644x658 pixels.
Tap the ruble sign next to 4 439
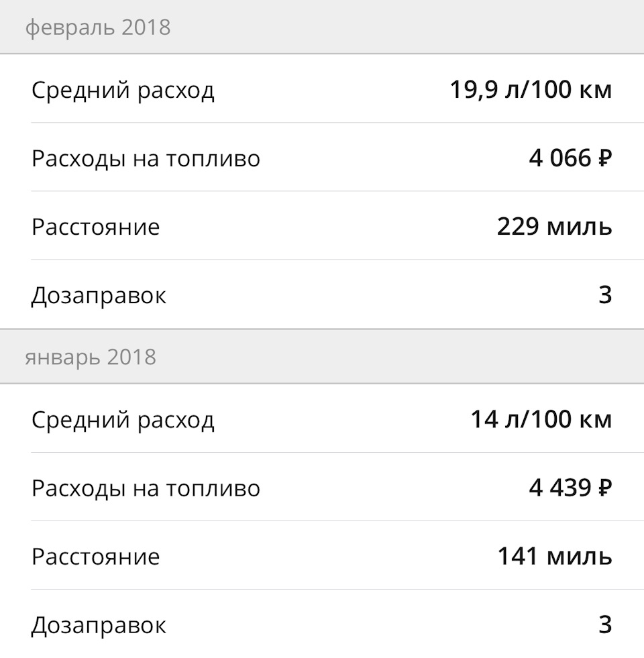click(x=604, y=488)
